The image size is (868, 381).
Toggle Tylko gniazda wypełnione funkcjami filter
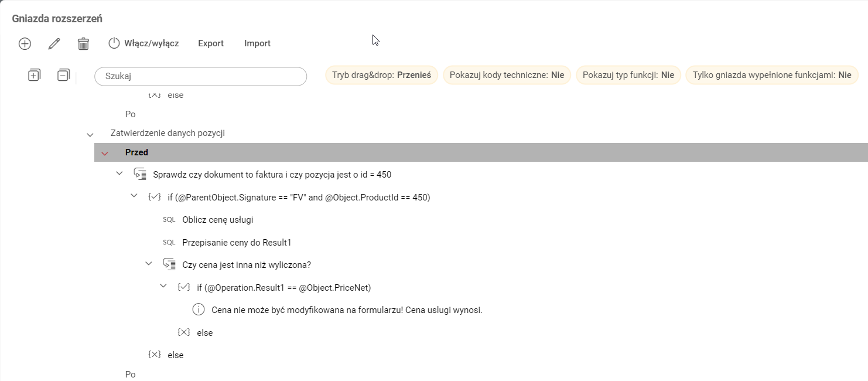point(771,75)
